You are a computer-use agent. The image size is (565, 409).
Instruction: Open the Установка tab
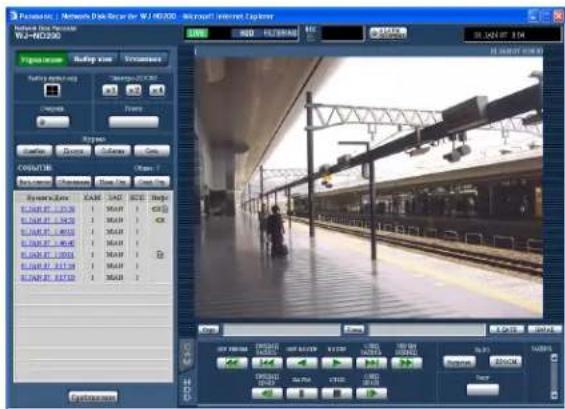[143, 59]
